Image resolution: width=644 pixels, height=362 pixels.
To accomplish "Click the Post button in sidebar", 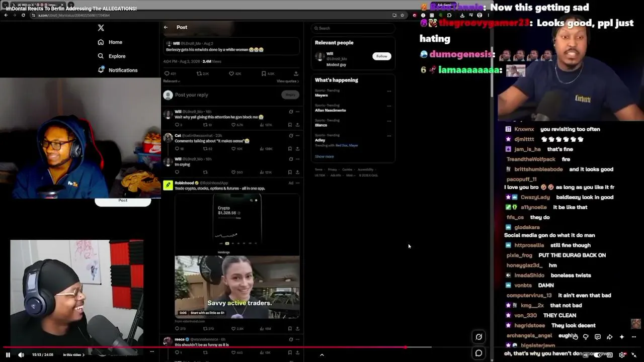I will (123, 201).
